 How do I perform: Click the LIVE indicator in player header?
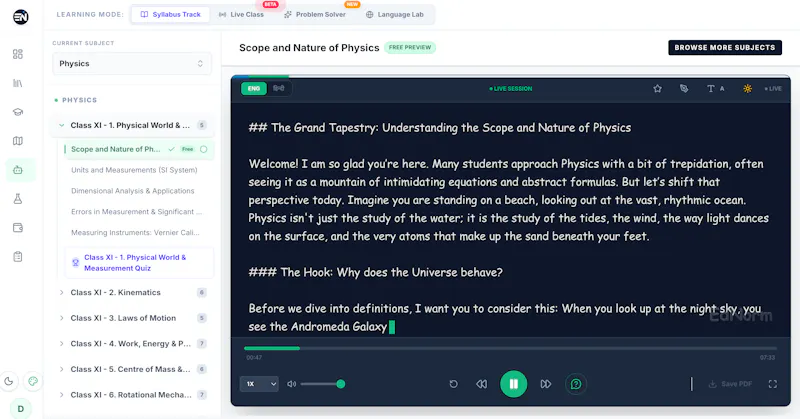(x=773, y=89)
